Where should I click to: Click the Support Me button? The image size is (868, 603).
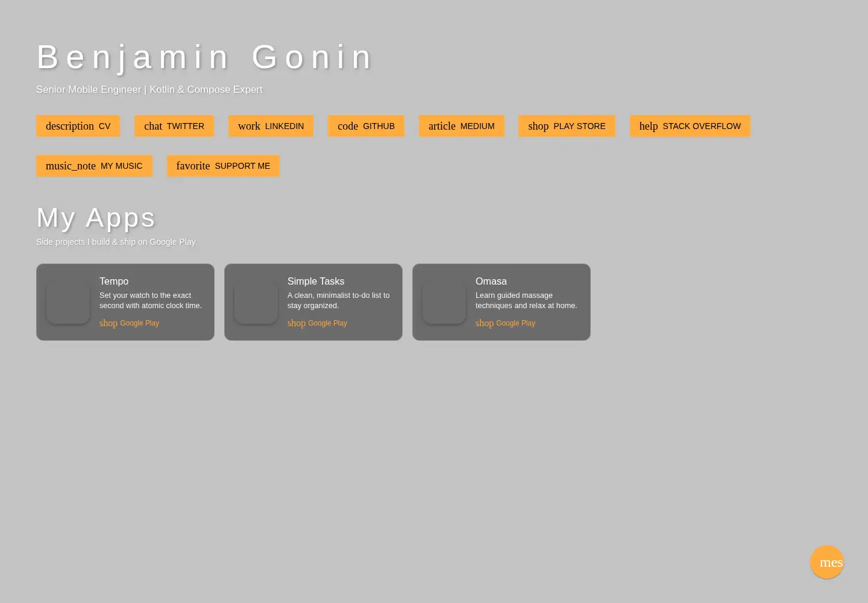223,166
